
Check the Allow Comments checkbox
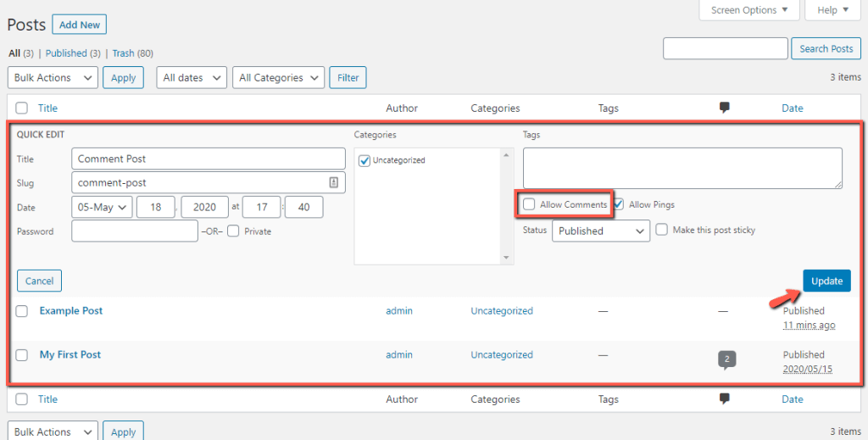pos(529,204)
